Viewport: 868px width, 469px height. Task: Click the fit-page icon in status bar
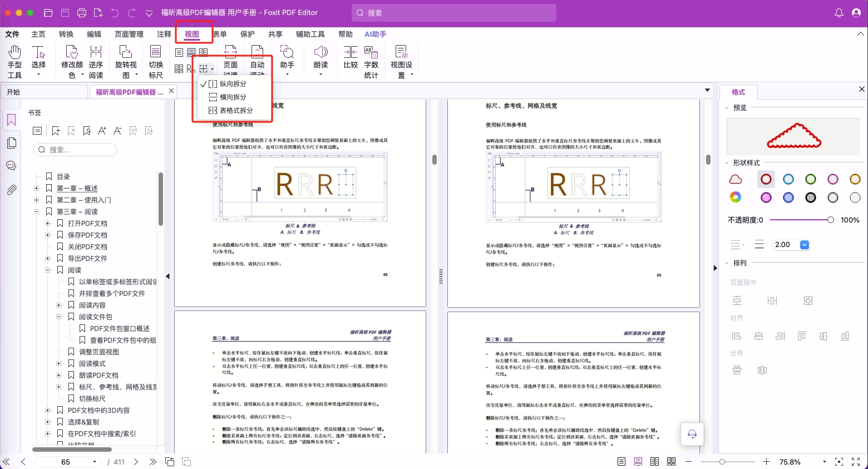point(839,462)
